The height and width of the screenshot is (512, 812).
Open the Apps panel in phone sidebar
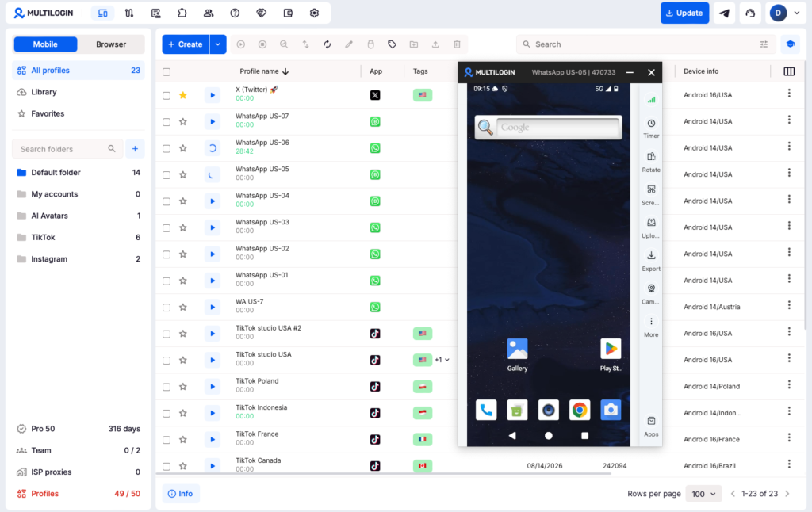[x=651, y=426]
